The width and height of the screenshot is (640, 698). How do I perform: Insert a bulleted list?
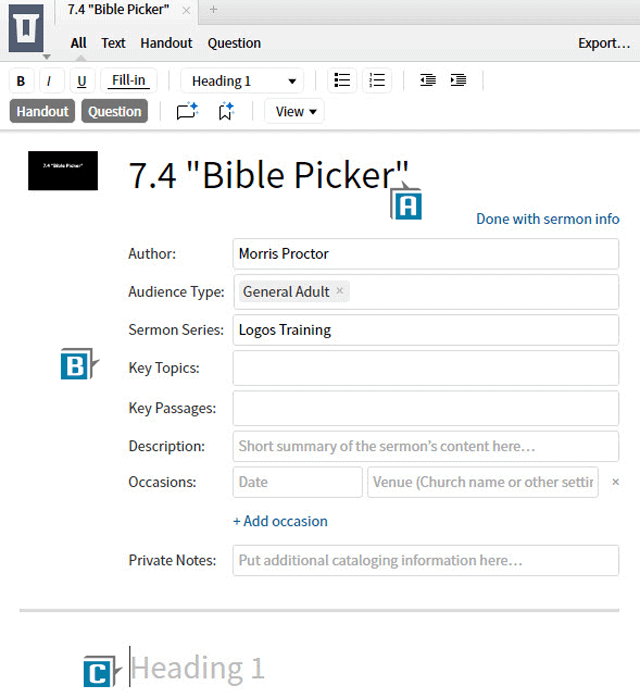(342, 81)
